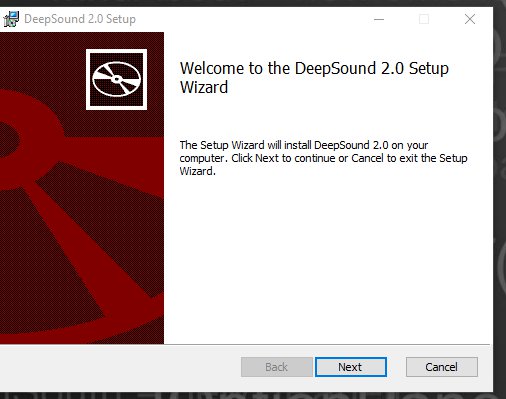Click the separator line above the buttons
The height and width of the screenshot is (399, 506).
[x=245, y=344]
